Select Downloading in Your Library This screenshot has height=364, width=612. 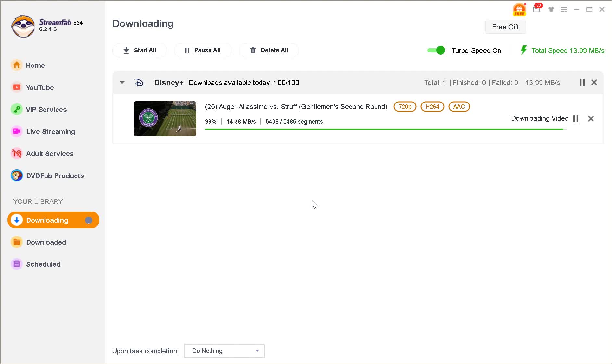tap(53, 220)
